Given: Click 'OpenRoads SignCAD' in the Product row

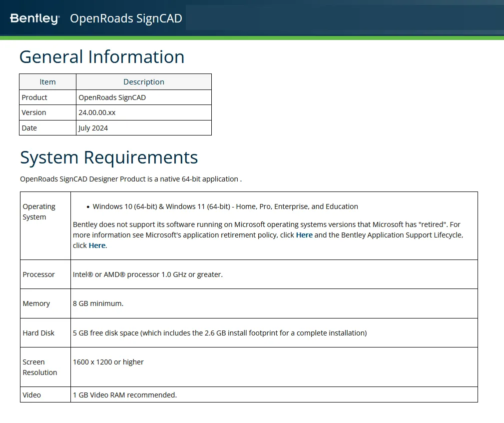Looking at the screenshot, I should point(112,97).
